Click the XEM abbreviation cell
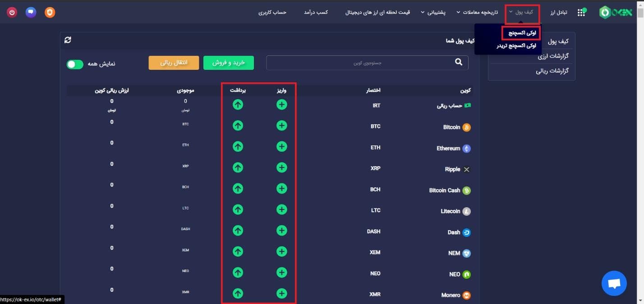The height and width of the screenshot is (304, 644). 375,253
